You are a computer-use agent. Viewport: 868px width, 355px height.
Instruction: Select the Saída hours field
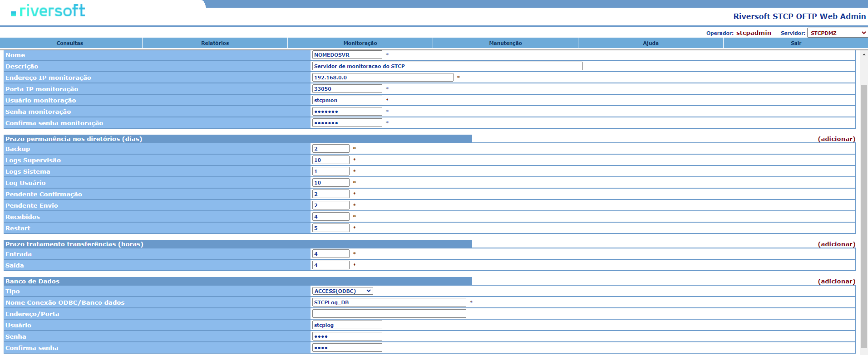[x=331, y=265]
